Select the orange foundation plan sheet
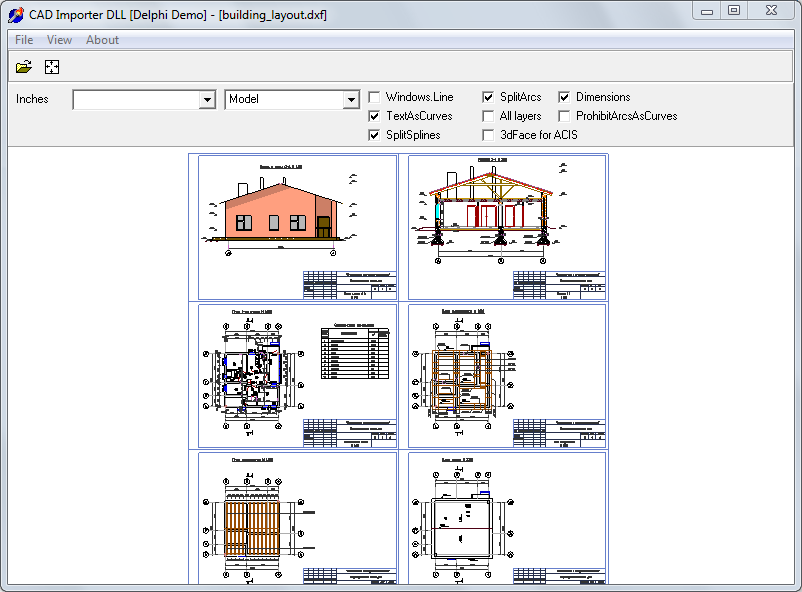 (507, 376)
